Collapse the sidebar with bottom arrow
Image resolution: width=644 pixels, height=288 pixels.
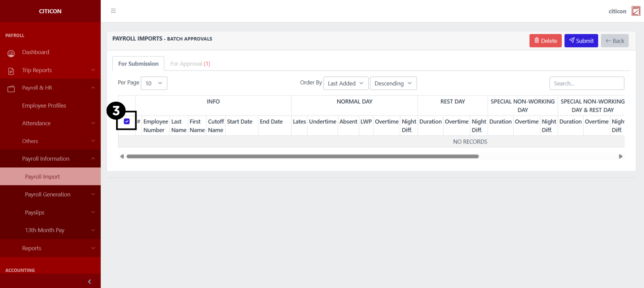[x=90, y=282]
